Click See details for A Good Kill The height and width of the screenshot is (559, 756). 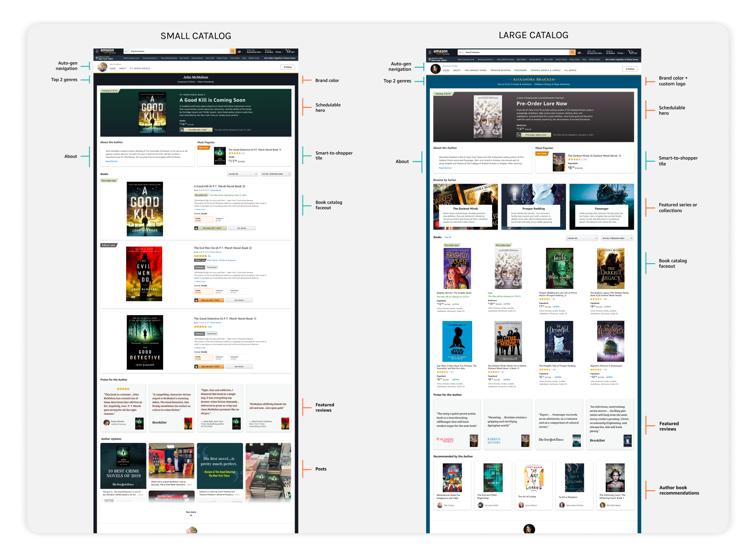[x=241, y=228]
